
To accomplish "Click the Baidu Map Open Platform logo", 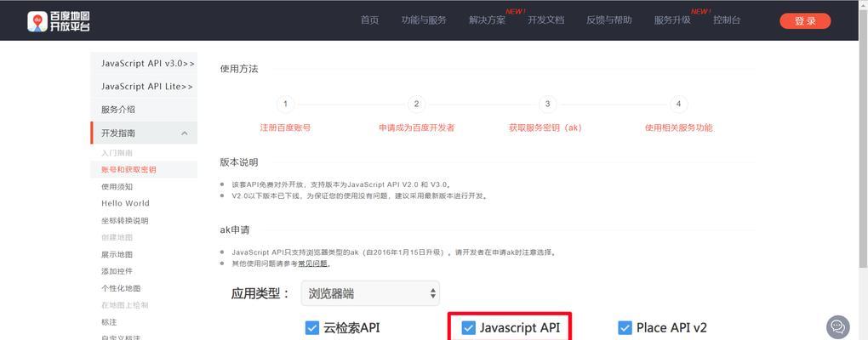I will click(59, 21).
